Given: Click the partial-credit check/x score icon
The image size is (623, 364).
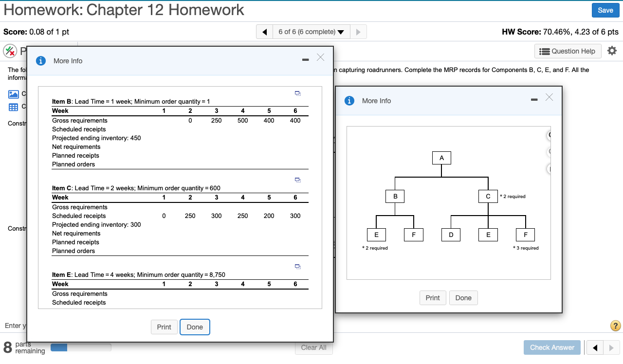Looking at the screenshot, I should point(9,51).
